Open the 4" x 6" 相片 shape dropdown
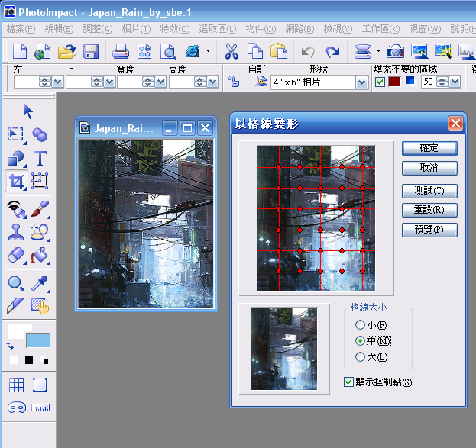 [361, 82]
